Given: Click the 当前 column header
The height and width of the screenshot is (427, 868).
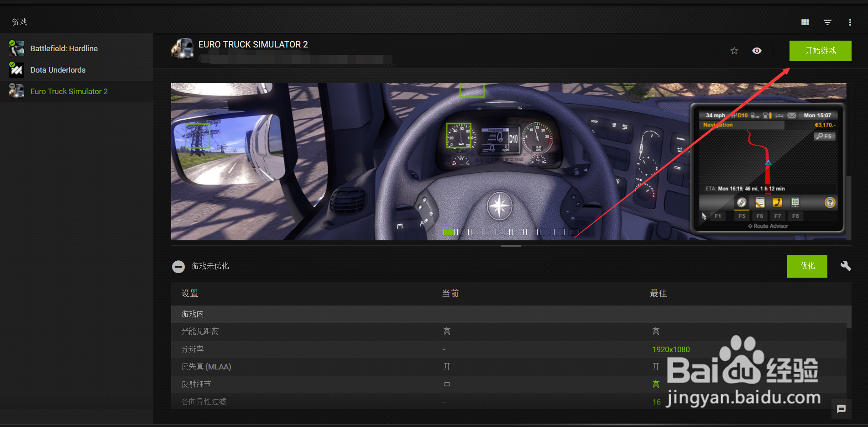Looking at the screenshot, I should click(x=450, y=294).
